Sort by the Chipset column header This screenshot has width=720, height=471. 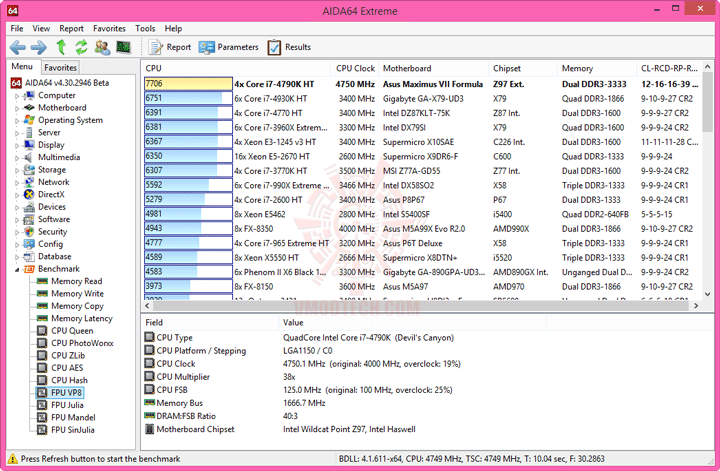pos(523,68)
